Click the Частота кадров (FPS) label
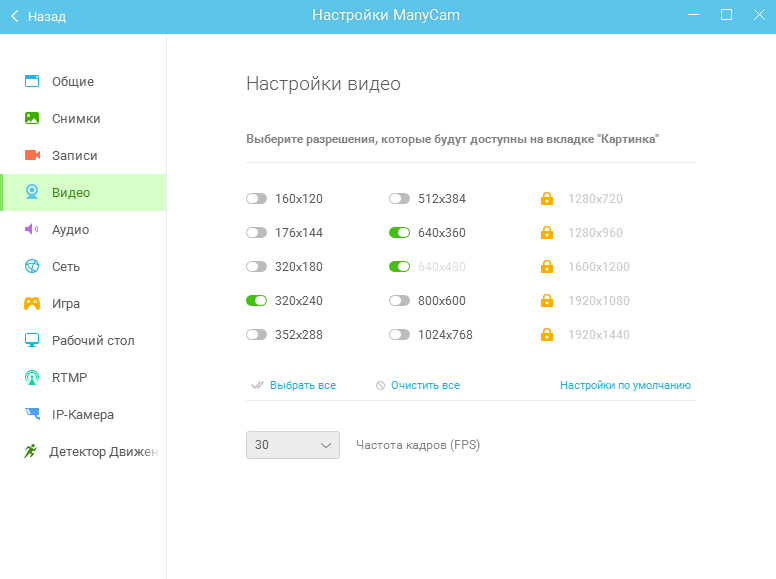This screenshot has height=579, width=776. pos(418,445)
